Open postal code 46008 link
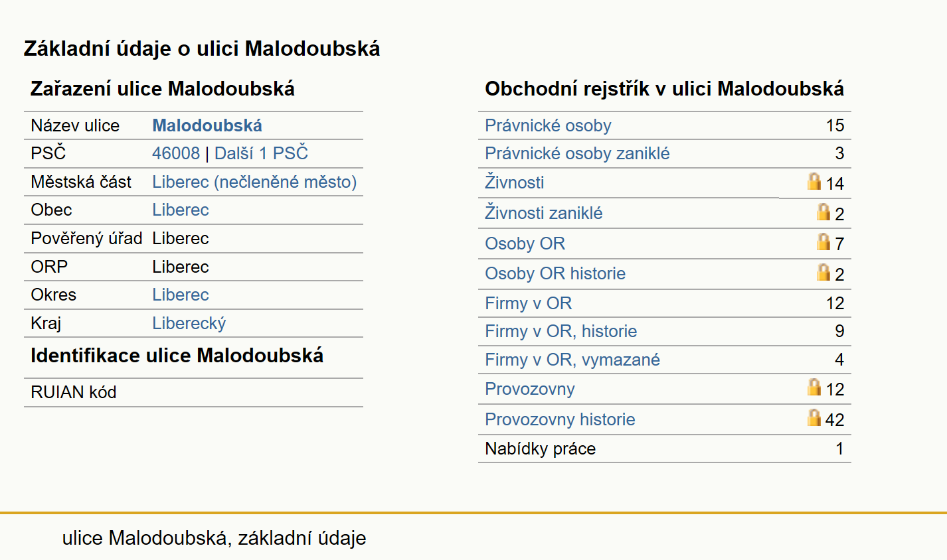The height and width of the screenshot is (560, 947). 176,153
